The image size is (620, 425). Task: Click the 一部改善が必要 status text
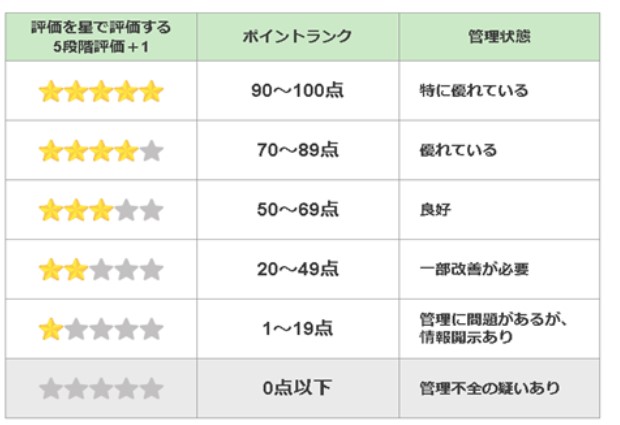tap(474, 269)
